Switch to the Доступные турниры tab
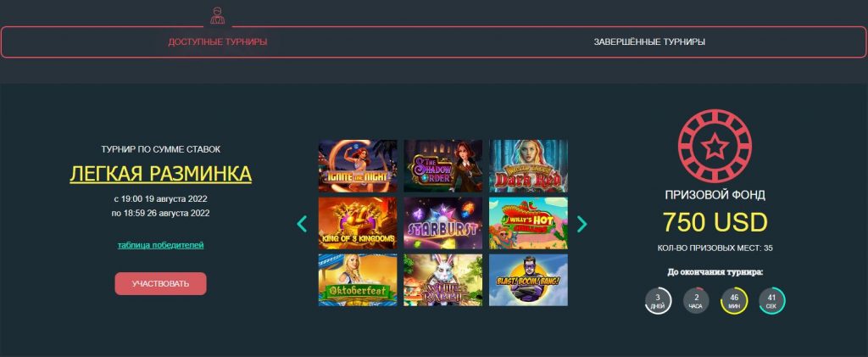Image resolution: width=868 pixels, height=357 pixels. (218, 42)
